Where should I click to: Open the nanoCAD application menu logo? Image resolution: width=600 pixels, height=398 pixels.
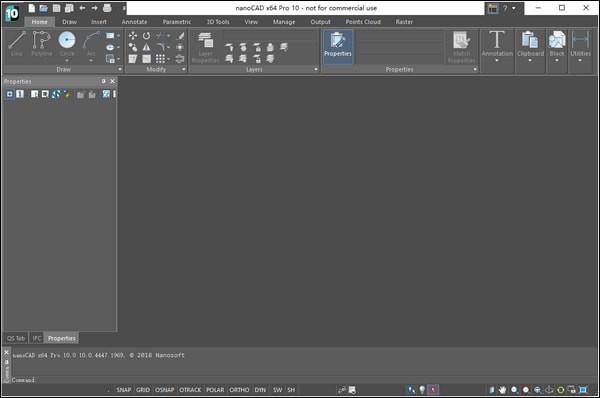pos(11,14)
